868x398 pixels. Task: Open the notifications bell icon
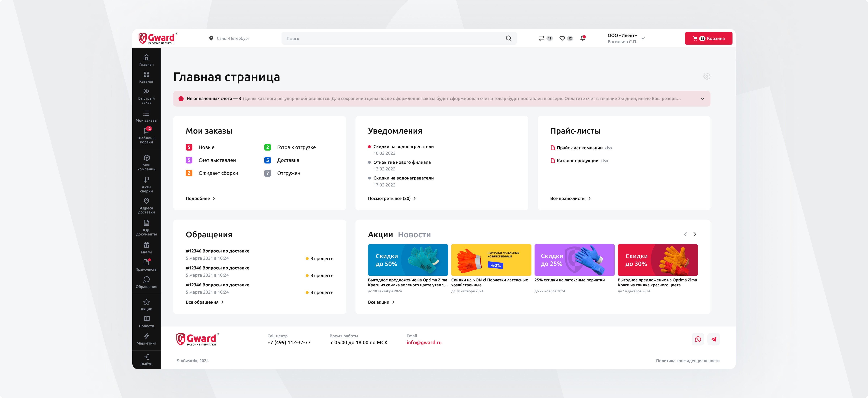coord(583,38)
